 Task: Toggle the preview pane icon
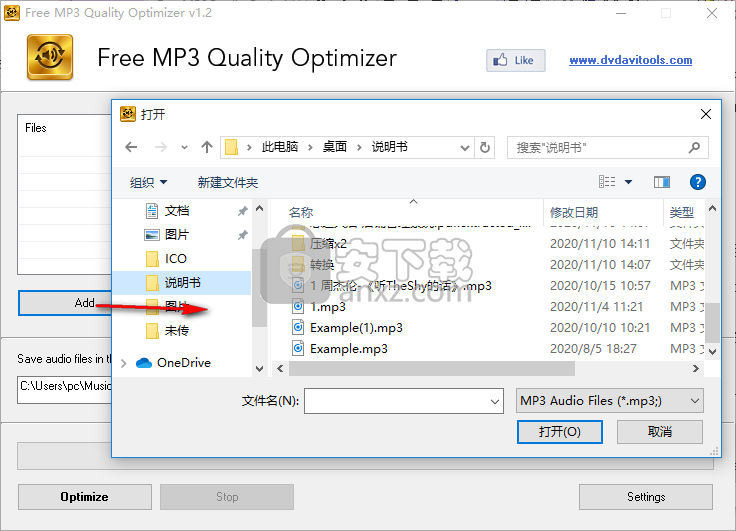point(661,182)
